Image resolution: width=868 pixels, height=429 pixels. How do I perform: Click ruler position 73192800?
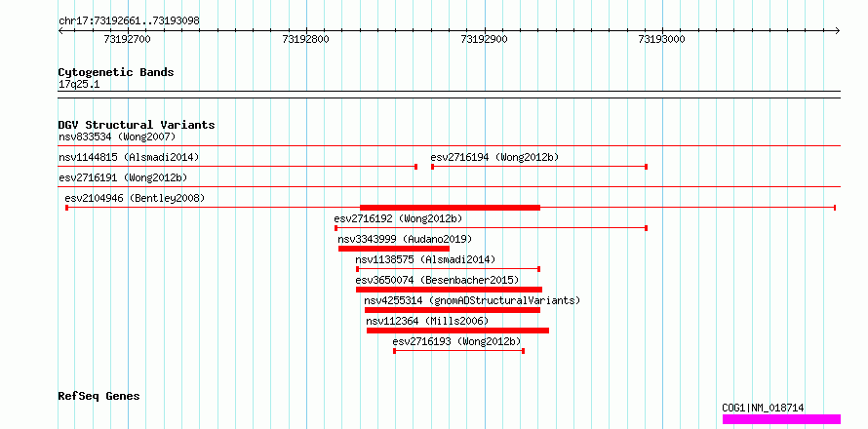coord(305,39)
